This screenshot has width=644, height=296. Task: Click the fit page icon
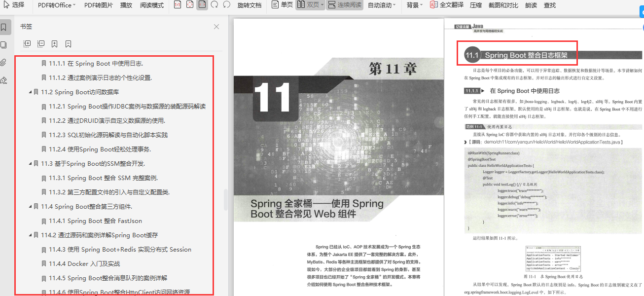[190, 5]
